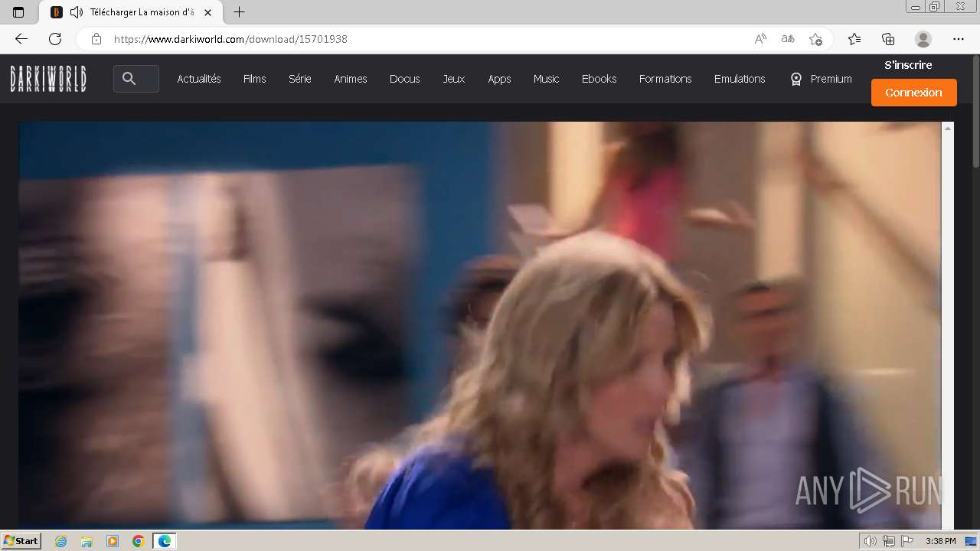Open the Ebooks section
The height and width of the screenshot is (551, 980).
coord(599,79)
